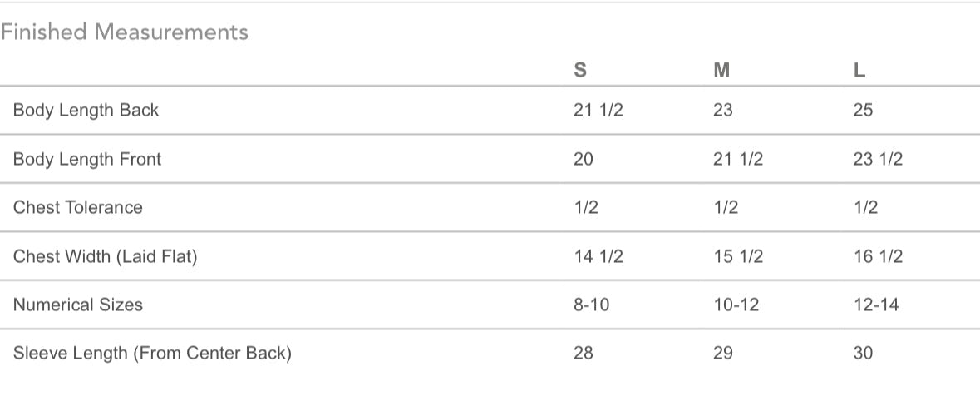Screen dimensions: 980x411
Task: Click the Finished Measurements heading
Action: point(125,32)
